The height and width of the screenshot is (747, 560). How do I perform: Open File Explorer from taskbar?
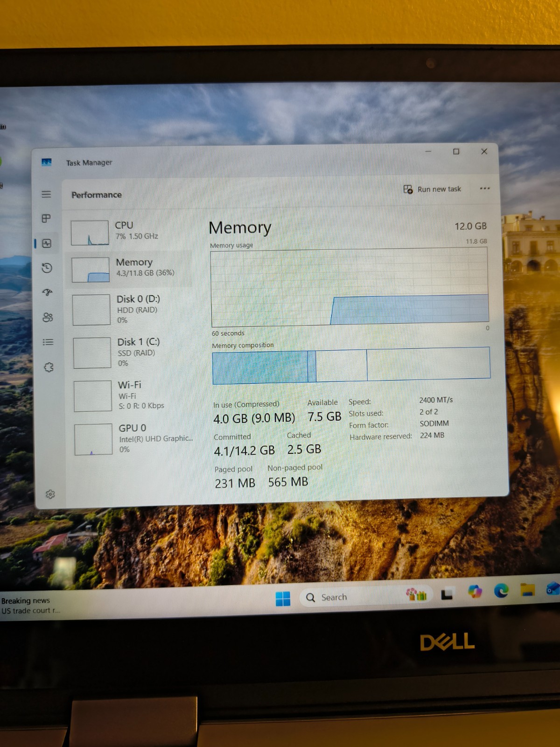click(528, 590)
